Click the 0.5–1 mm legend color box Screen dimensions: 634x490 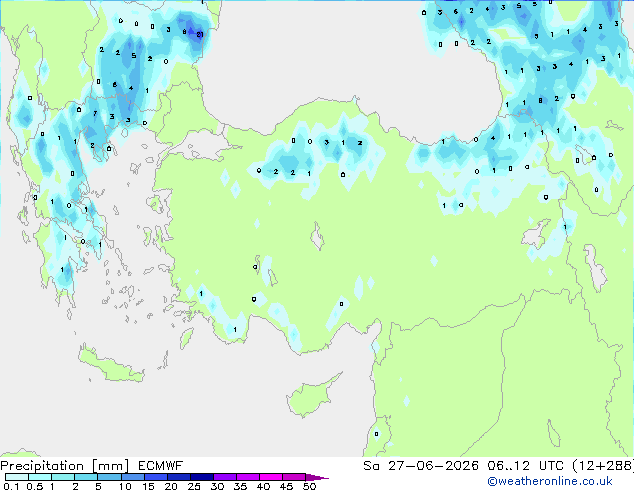[40, 477]
